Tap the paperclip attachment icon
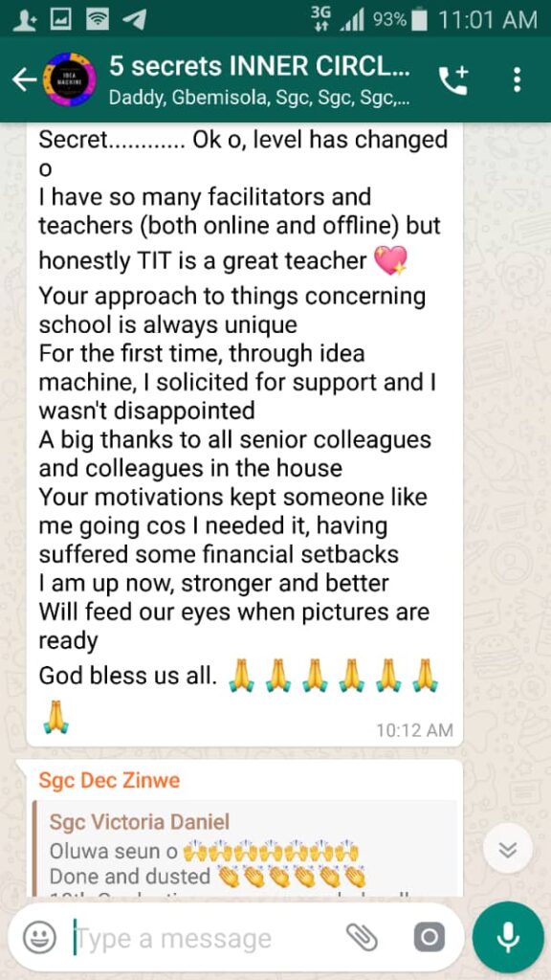Viewport: 551px width, 980px height. pyautogui.click(x=363, y=937)
